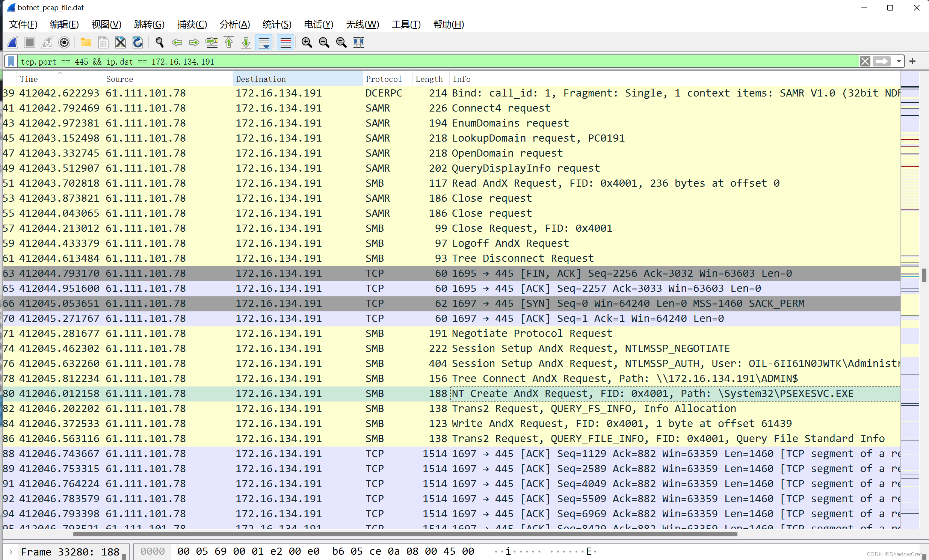Image resolution: width=929 pixels, height=560 pixels.
Task: Select the [FIN, ACK] packet row
Action: (452, 273)
